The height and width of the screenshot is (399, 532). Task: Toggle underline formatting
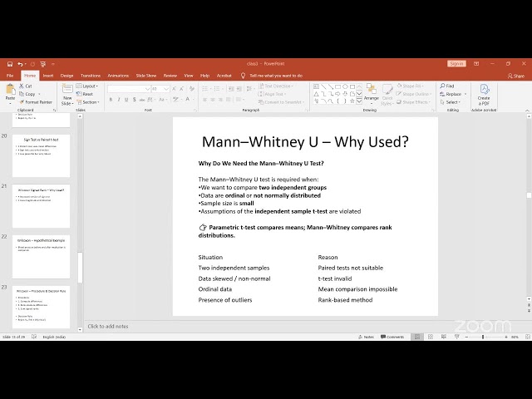[126, 100]
